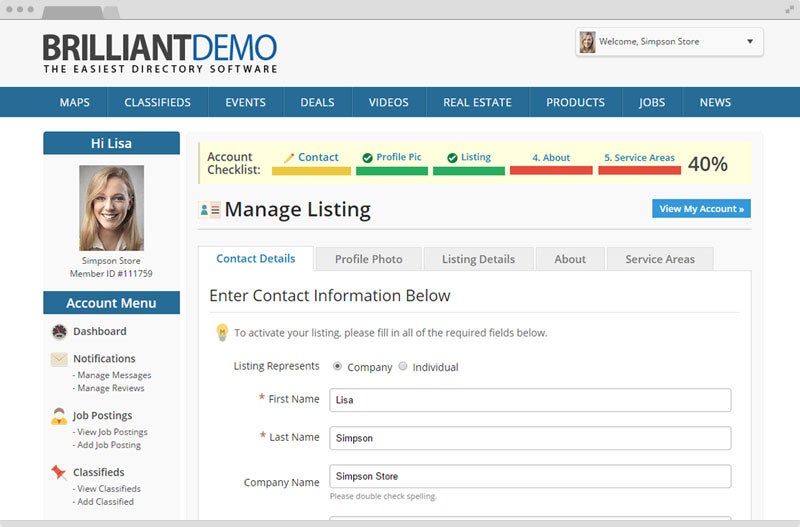
Task: Click the Notifications envelope icon
Action: pyautogui.click(x=59, y=359)
